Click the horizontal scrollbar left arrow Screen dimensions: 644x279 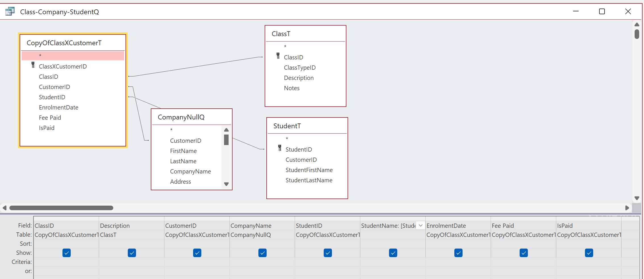[x=5, y=208]
